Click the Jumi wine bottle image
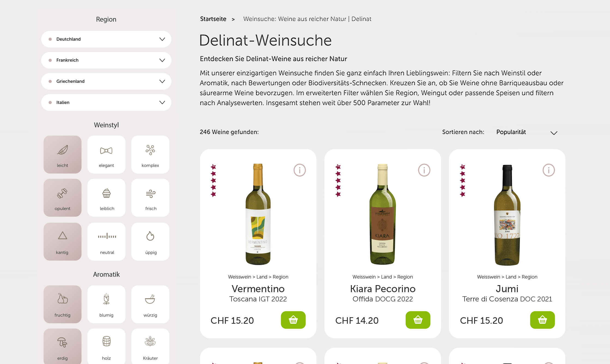The height and width of the screenshot is (364, 610). (x=507, y=215)
